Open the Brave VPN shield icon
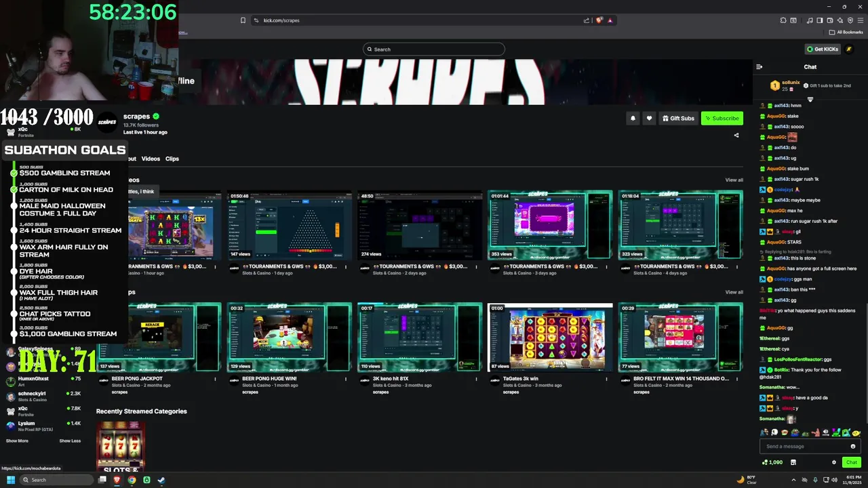 pyautogui.click(x=850, y=20)
